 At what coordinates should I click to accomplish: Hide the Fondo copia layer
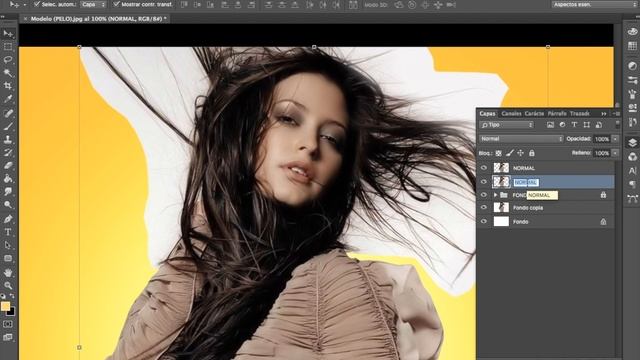(x=484, y=208)
